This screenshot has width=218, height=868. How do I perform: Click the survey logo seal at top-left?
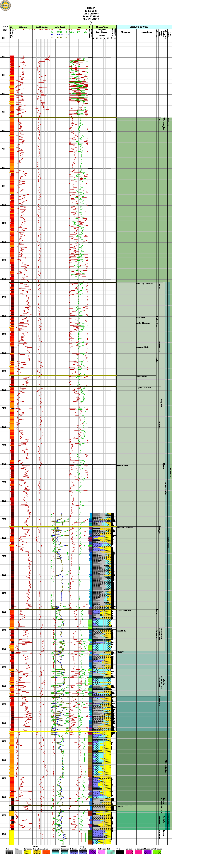point(5,5)
